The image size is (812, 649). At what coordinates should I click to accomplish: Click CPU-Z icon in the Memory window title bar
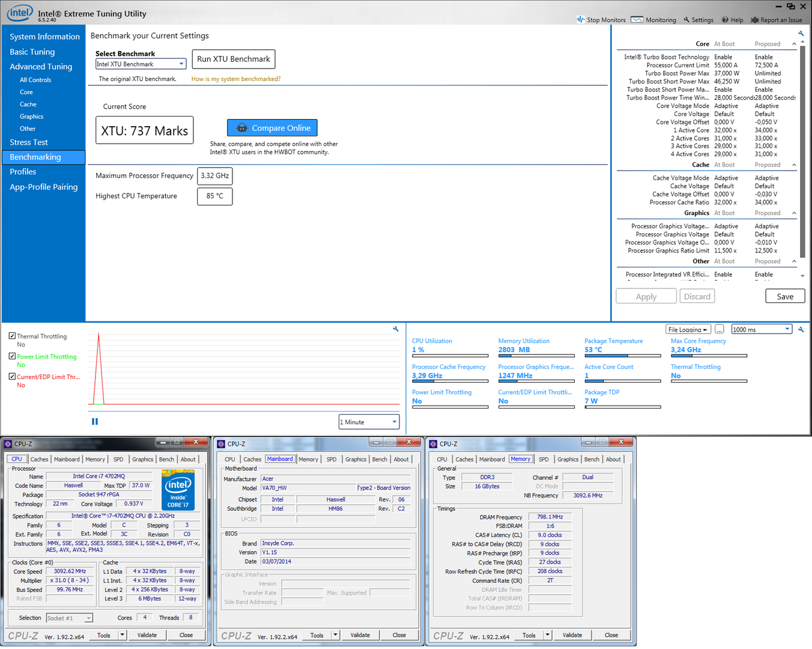pos(433,443)
